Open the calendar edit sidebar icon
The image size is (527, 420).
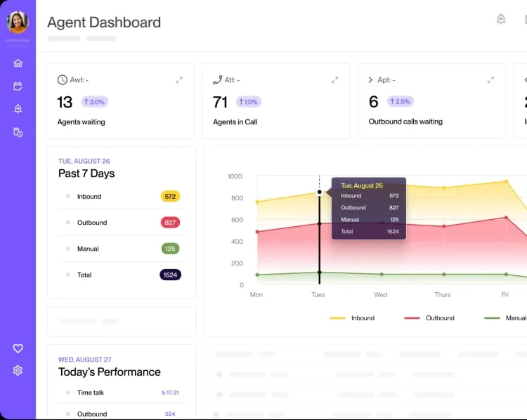tap(18, 86)
